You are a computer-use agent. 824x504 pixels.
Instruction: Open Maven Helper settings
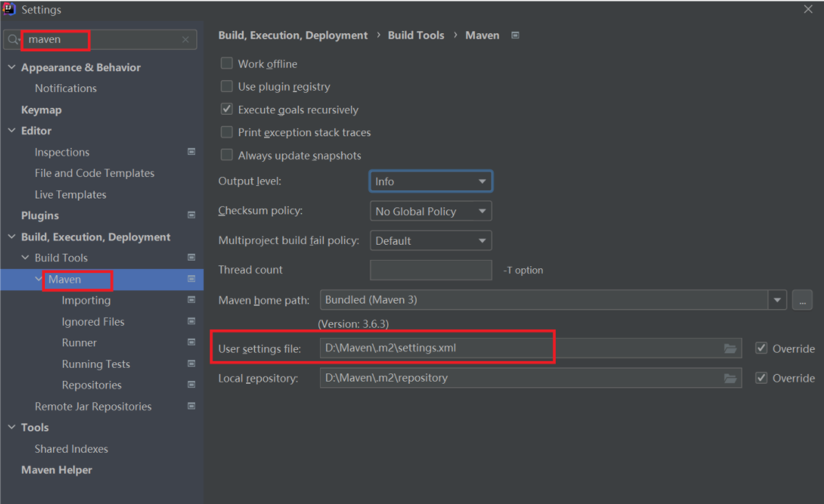[57, 470]
